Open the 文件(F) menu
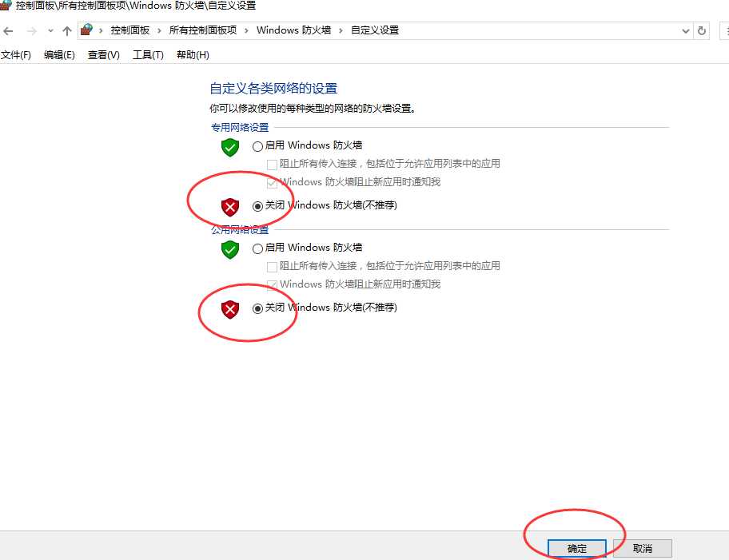 15,55
